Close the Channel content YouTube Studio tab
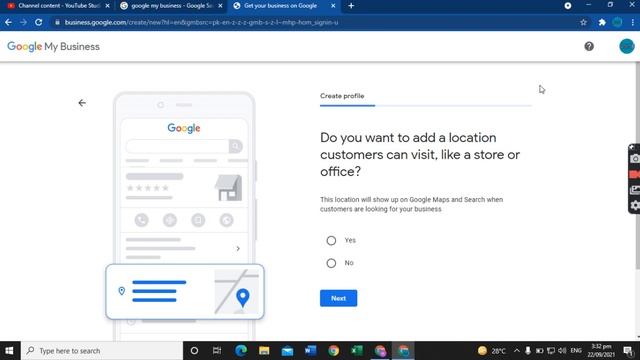The width and height of the screenshot is (640, 360). [x=107, y=6]
